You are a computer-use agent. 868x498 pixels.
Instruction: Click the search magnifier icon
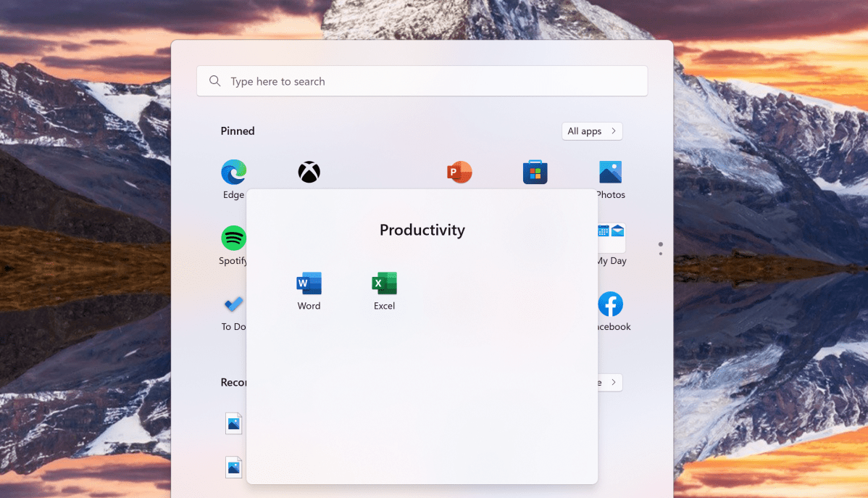(x=214, y=81)
